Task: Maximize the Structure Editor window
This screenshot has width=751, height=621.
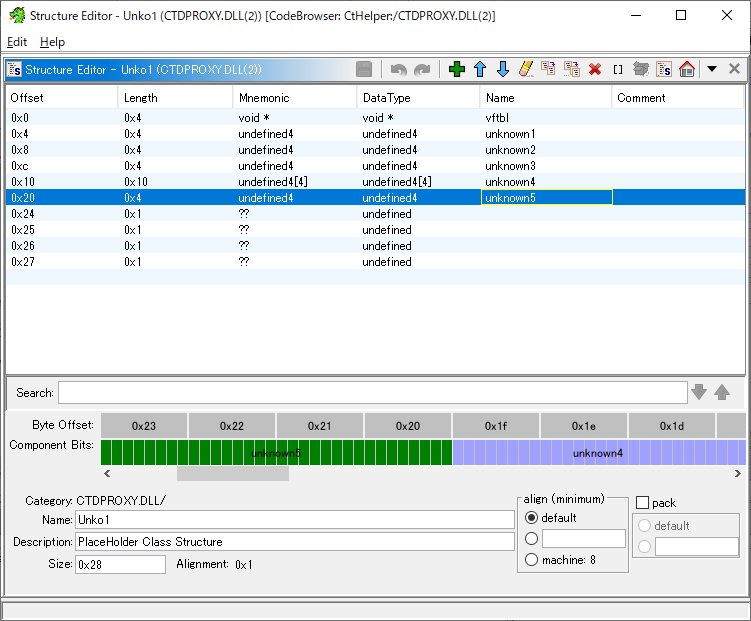Action: click(681, 15)
